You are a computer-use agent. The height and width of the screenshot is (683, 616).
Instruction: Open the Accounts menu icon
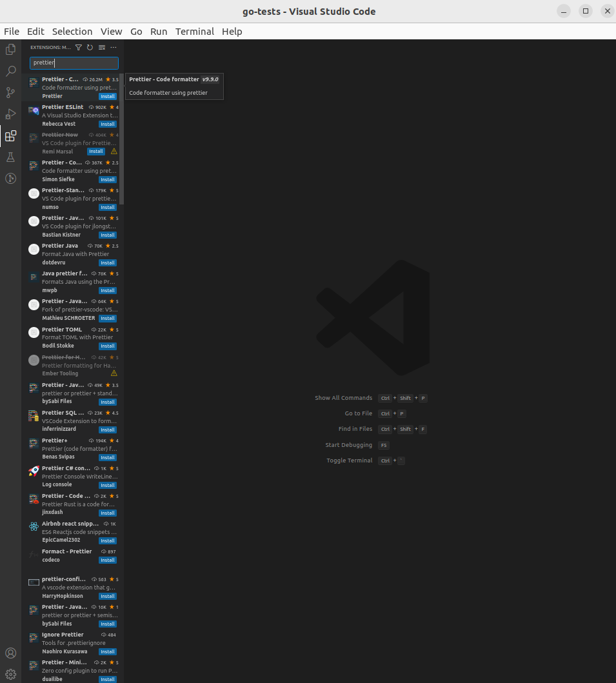click(10, 653)
